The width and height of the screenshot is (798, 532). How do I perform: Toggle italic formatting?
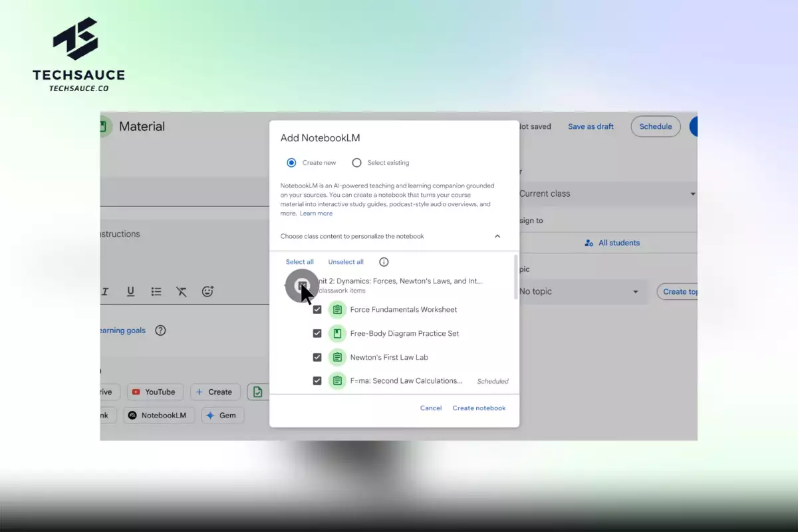(x=105, y=291)
